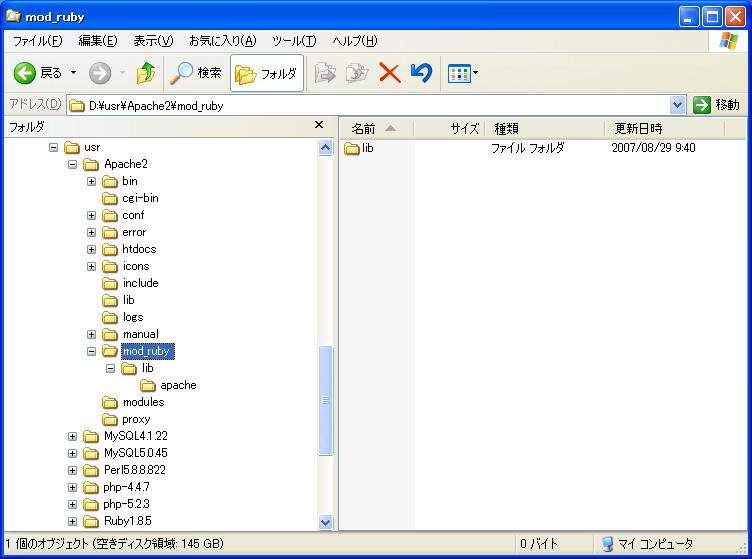Open the Search (検索) tool
This screenshot has height=559, width=752.
tap(196, 73)
